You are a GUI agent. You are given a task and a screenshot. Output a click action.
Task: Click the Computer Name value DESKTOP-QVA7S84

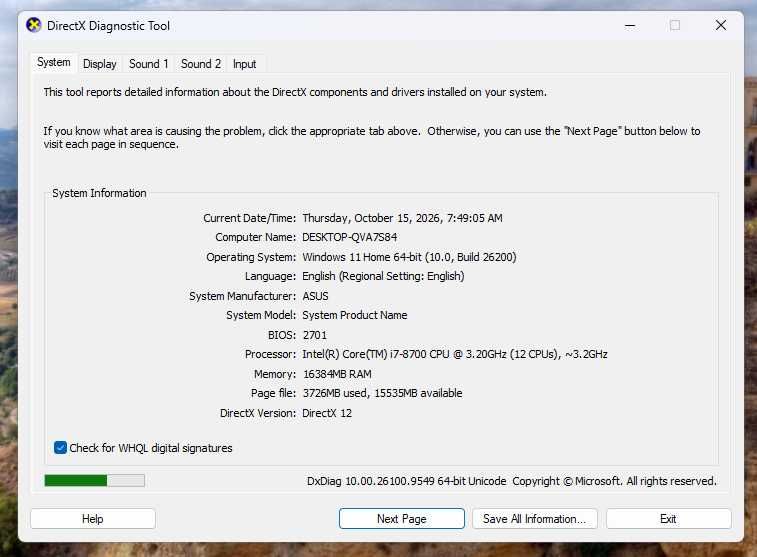click(x=350, y=237)
